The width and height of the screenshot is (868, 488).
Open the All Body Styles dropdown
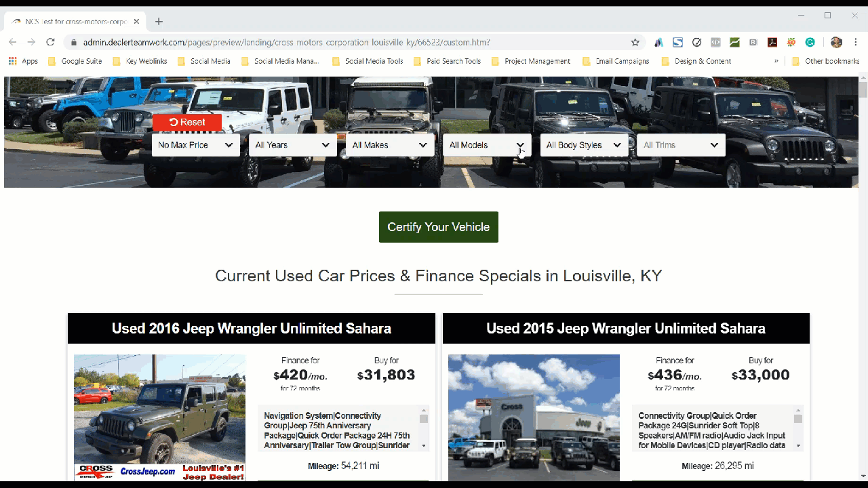coord(583,145)
